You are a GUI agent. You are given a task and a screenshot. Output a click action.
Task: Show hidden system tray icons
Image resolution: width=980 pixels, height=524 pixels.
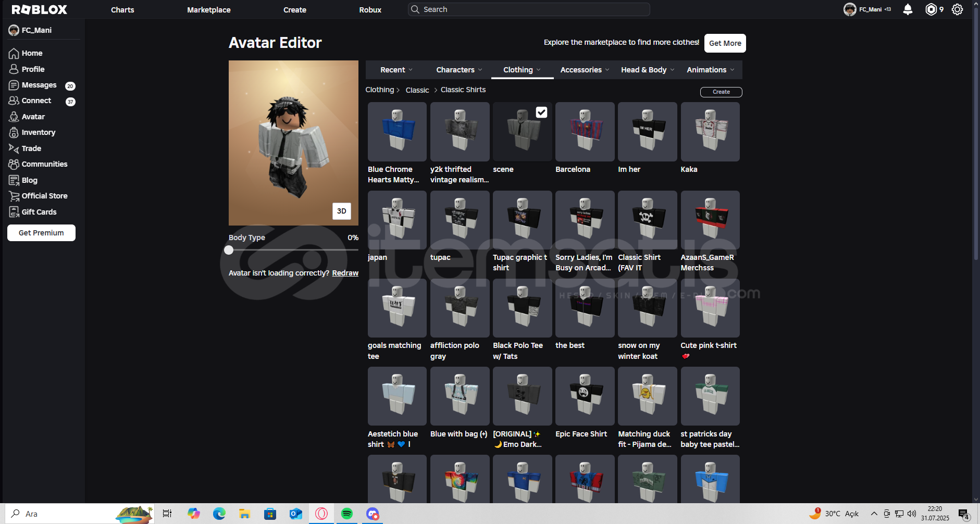(x=874, y=514)
